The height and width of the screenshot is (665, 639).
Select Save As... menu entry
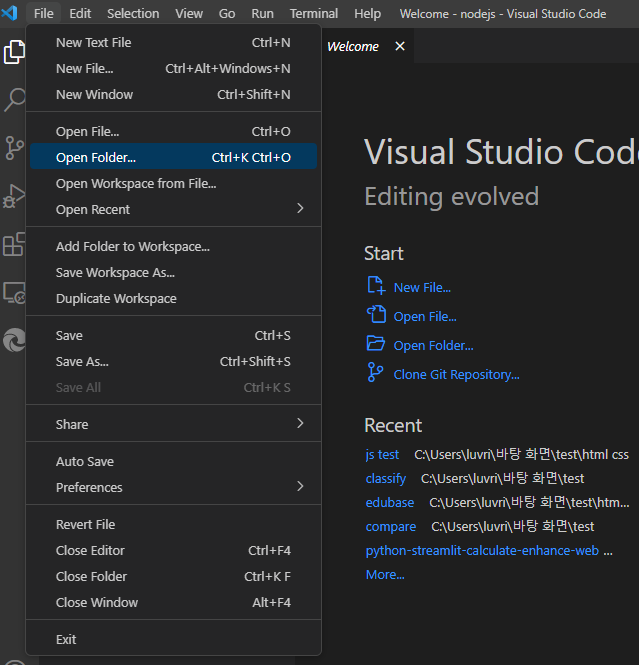173,361
